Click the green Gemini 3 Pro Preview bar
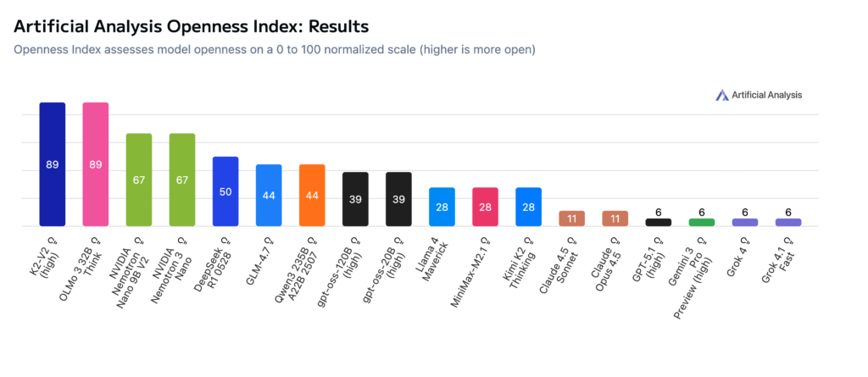The height and width of the screenshot is (377, 868). point(702,222)
